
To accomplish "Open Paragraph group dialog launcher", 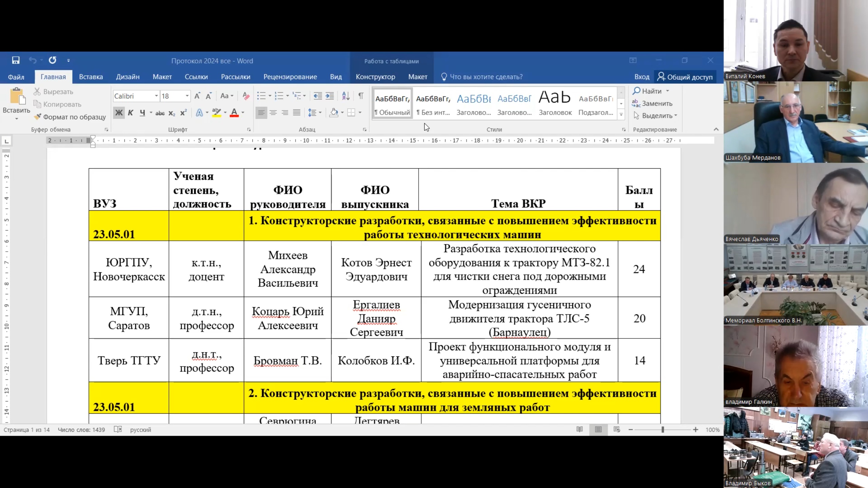I will 365,130.
